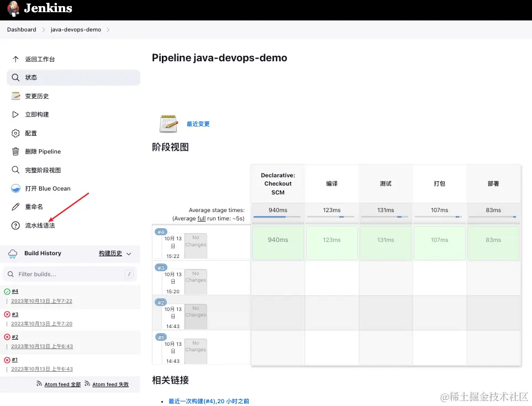This screenshot has width=532, height=406.
Task: Click progress bar under 123ms average
Action: pos(331,217)
